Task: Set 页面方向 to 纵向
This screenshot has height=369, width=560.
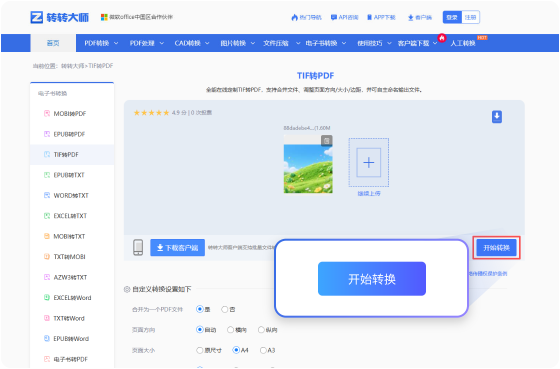Action: pos(261,330)
